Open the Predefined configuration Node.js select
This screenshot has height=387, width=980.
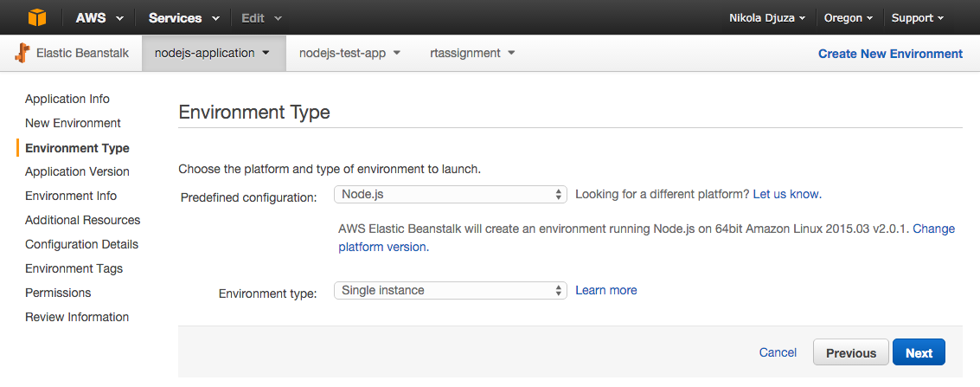coord(451,195)
